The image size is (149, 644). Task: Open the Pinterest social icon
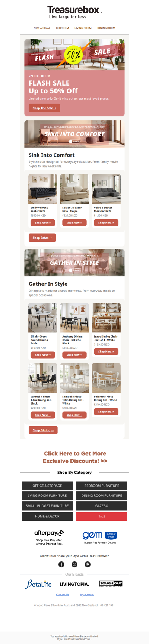(88, 564)
